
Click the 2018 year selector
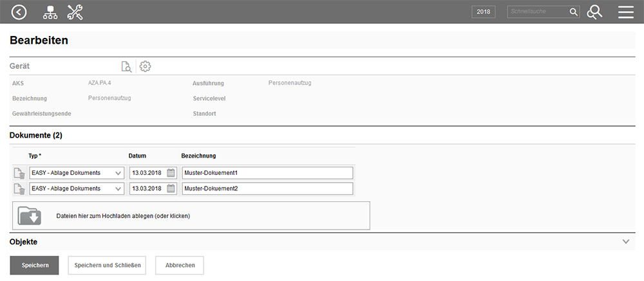[x=483, y=12]
